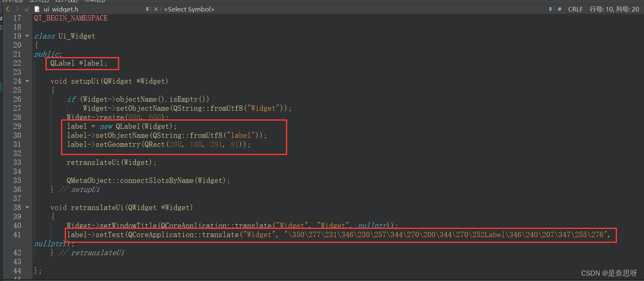Go back with the yellow left arrow

(7, 9)
